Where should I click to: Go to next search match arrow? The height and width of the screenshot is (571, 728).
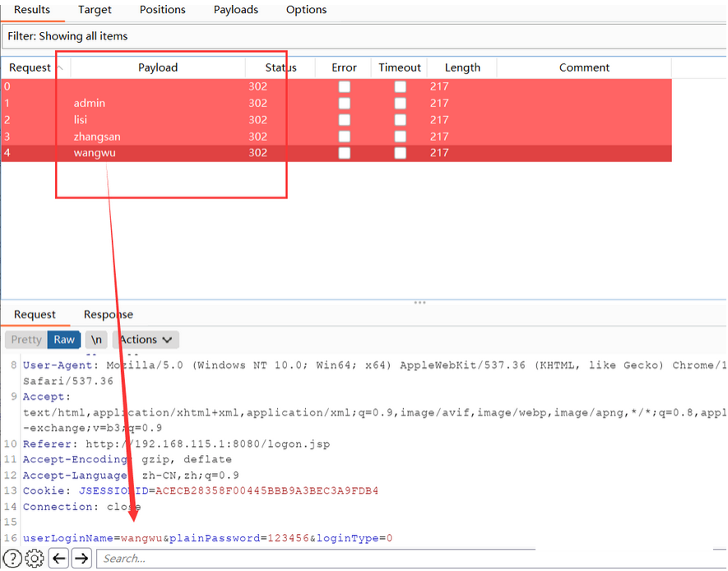(x=81, y=558)
